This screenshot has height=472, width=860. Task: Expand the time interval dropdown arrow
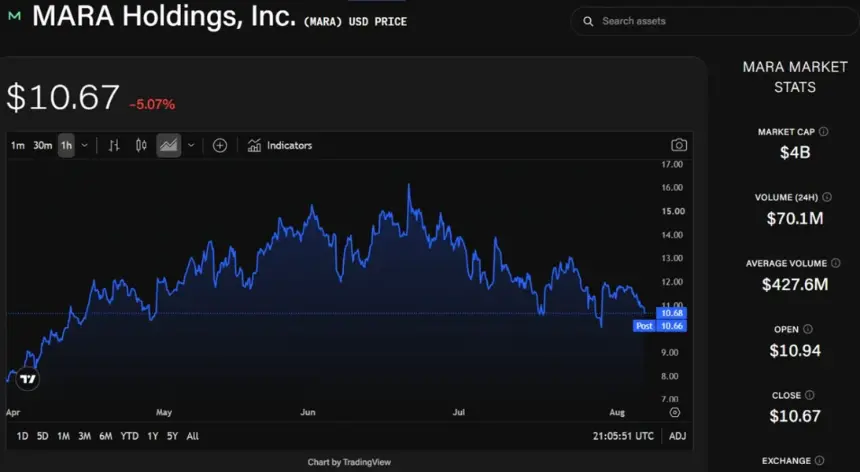click(84, 145)
